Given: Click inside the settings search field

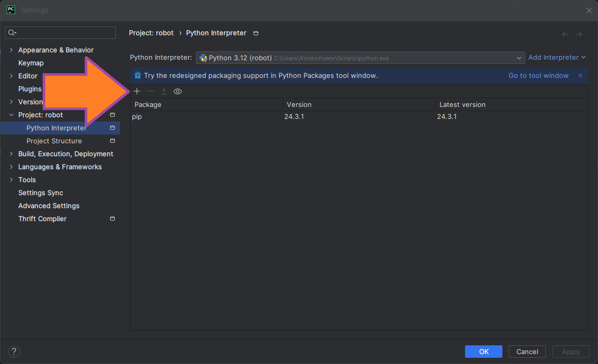Looking at the screenshot, I should tap(60, 33).
